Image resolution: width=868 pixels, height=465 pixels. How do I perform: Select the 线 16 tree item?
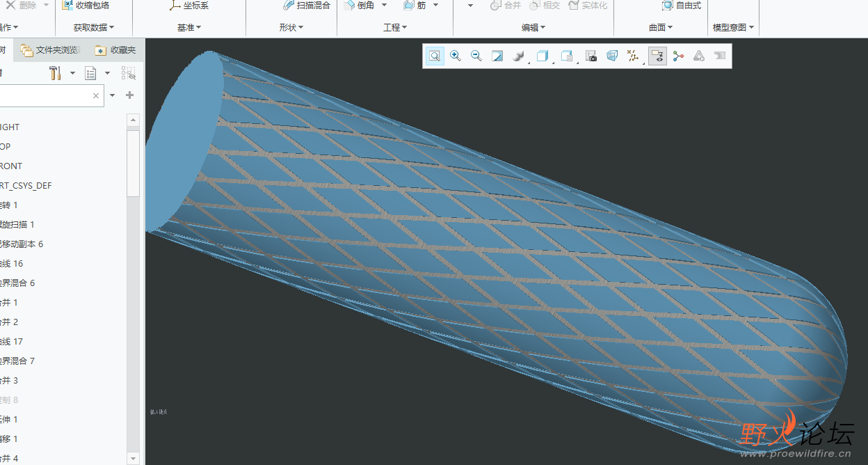pyautogui.click(x=13, y=264)
